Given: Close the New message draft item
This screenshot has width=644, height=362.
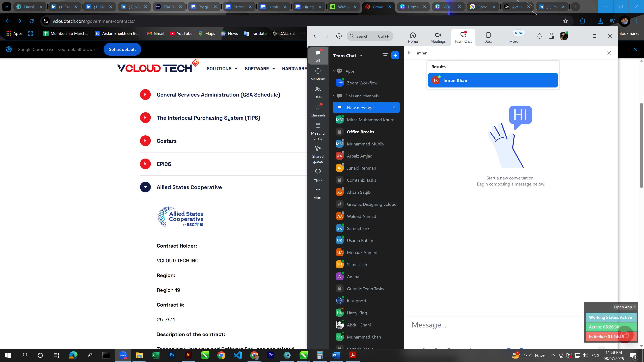Looking at the screenshot, I should click(394, 107).
